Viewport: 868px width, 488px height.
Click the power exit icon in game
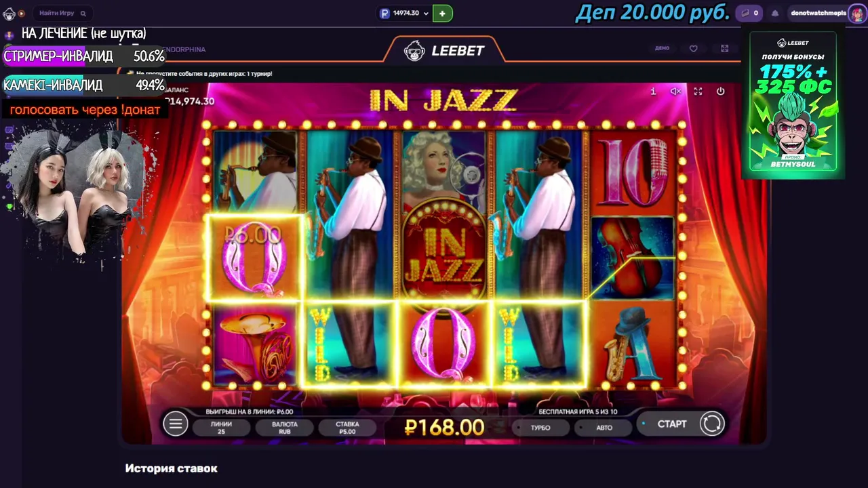click(x=720, y=91)
